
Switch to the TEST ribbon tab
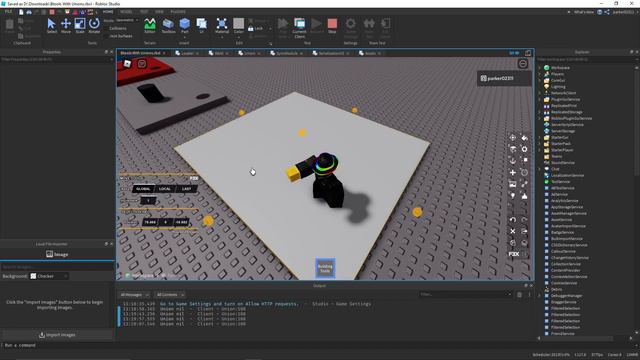pos(144,12)
